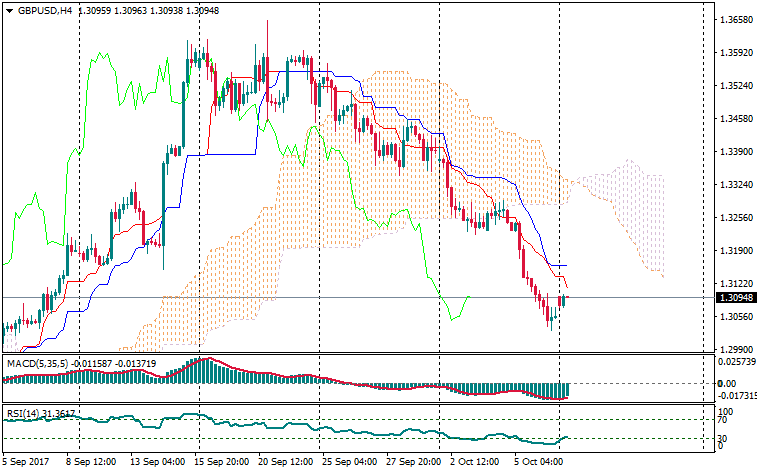
Task: Select the RSI(14) indicator label
Action: [25, 411]
